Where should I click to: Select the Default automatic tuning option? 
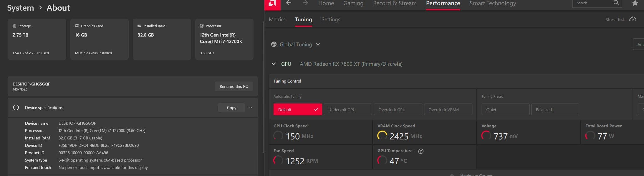(298, 109)
